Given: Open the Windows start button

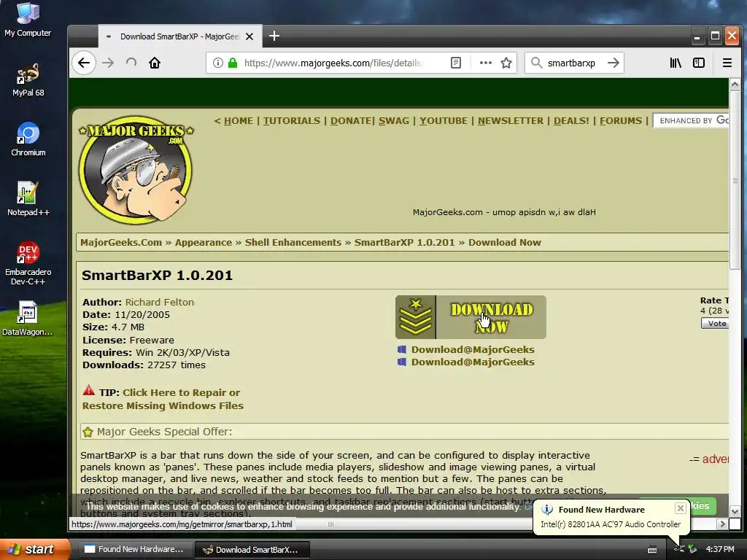Looking at the screenshot, I should pyautogui.click(x=34, y=549).
